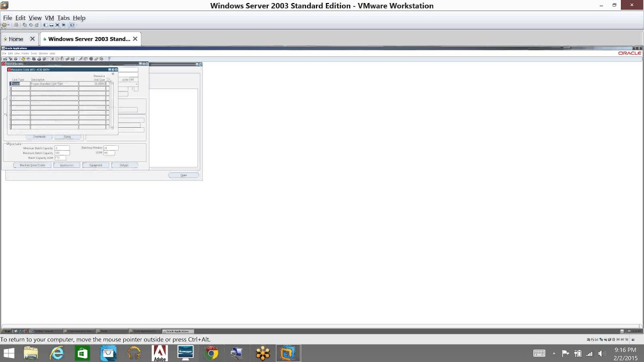Click the yellow Save icon in Oracle toolbar
Screen dimensions: 644x362
pos(23,59)
